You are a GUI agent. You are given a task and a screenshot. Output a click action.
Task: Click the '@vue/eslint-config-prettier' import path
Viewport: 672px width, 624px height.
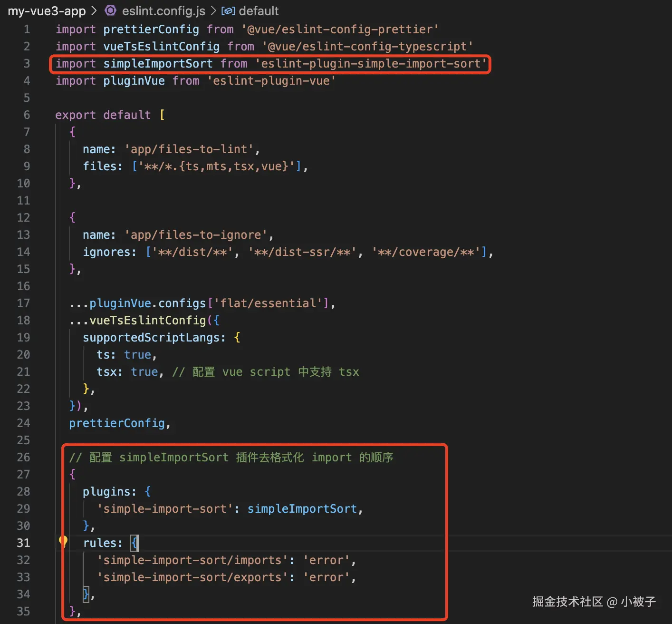[340, 29]
